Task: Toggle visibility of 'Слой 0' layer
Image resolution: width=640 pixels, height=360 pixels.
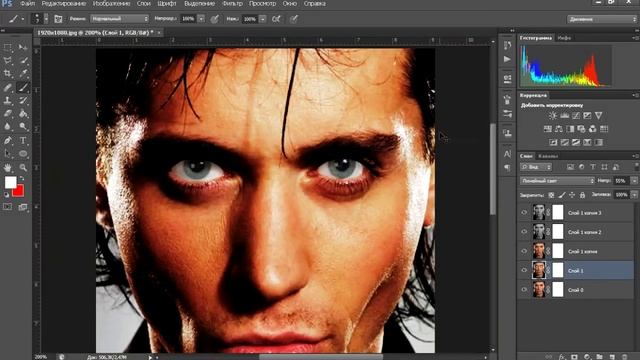Action: tap(524, 290)
